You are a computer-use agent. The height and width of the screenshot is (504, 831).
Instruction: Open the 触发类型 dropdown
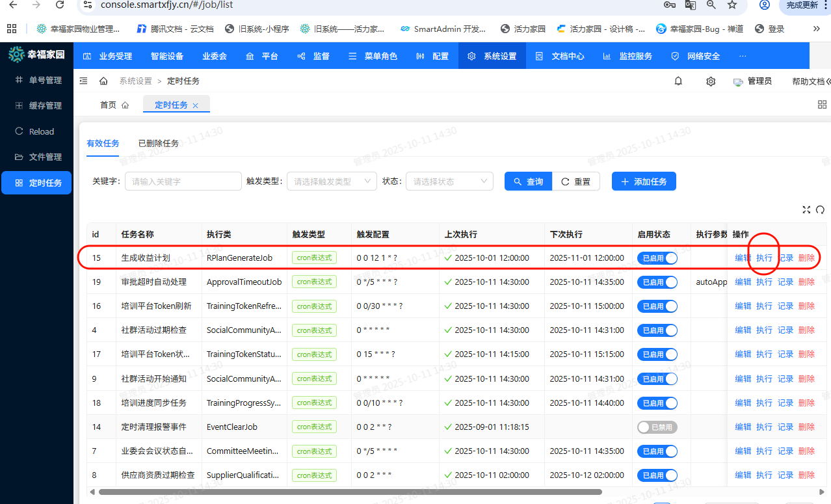[332, 181]
